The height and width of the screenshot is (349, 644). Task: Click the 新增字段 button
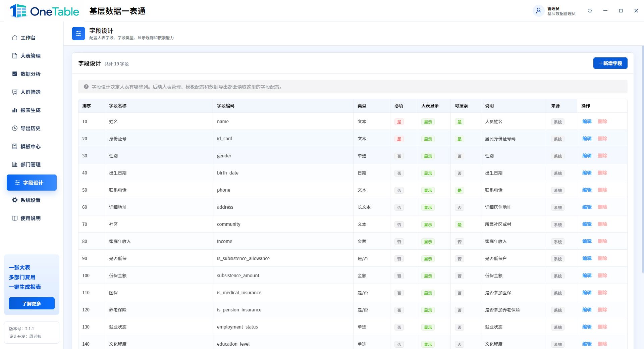pos(610,63)
